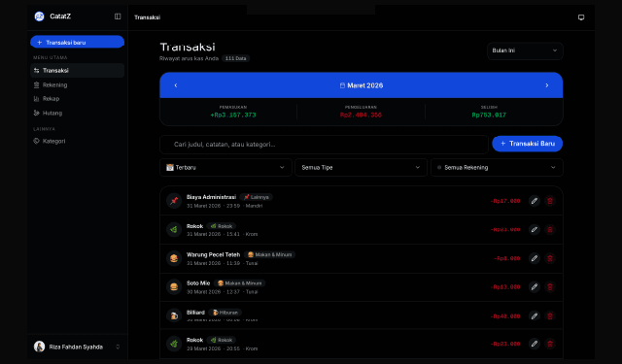This screenshot has height=364, width=622.
Task: Delete the 31 Maret 15:41 Rokok transaction
Action: pos(550,229)
